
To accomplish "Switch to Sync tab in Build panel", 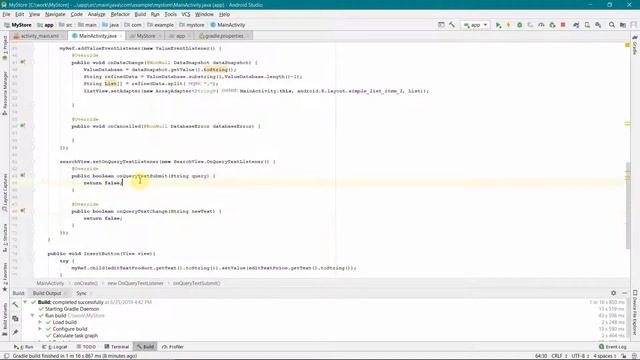I will 83,293.
